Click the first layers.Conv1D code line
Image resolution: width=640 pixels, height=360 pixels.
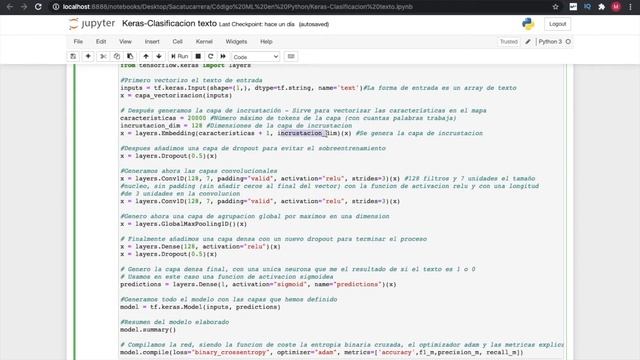tap(327, 179)
